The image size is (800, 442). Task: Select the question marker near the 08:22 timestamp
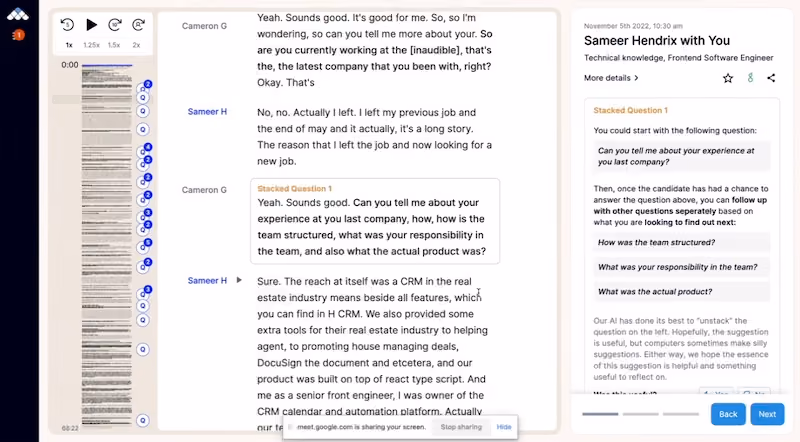143,420
